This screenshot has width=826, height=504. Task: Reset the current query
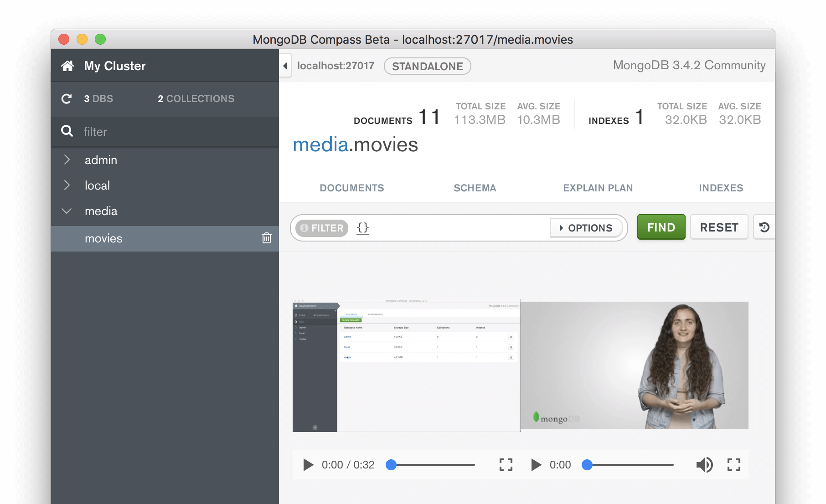pos(719,227)
